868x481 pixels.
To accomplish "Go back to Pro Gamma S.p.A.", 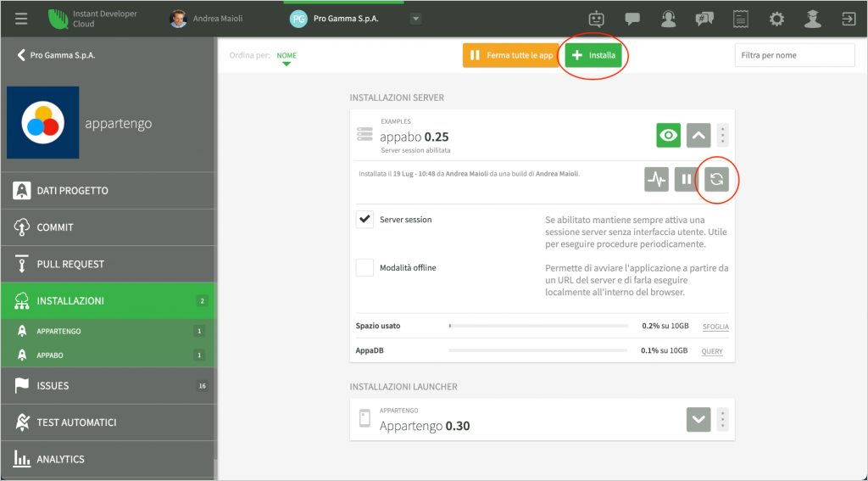I will click(57, 55).
